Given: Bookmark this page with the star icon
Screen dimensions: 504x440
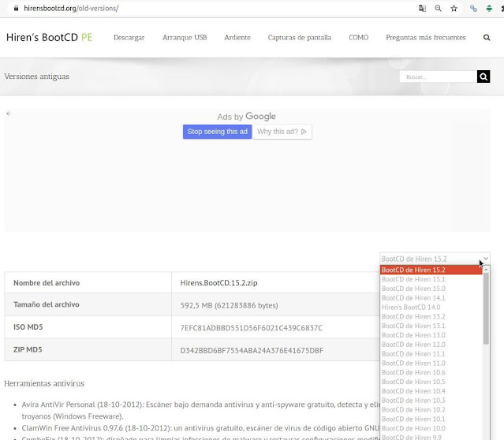Looking at the screenshot, I should (x=454, y=9).
